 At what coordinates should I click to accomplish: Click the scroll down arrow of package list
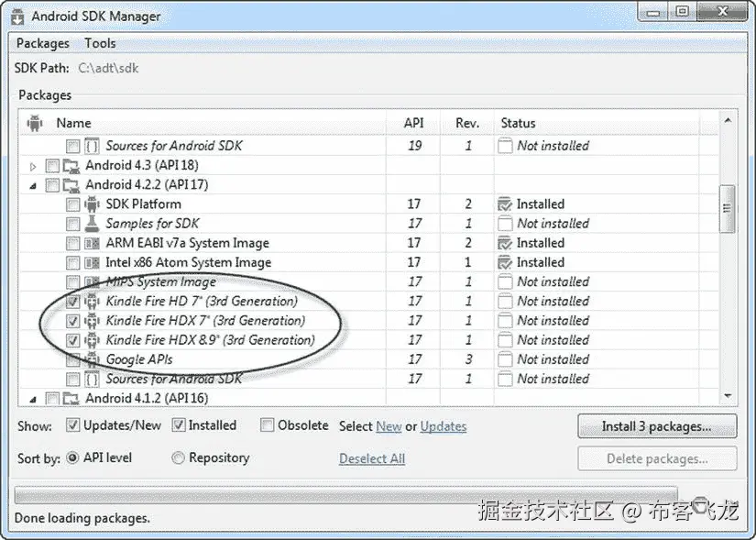tap(728, 396)
